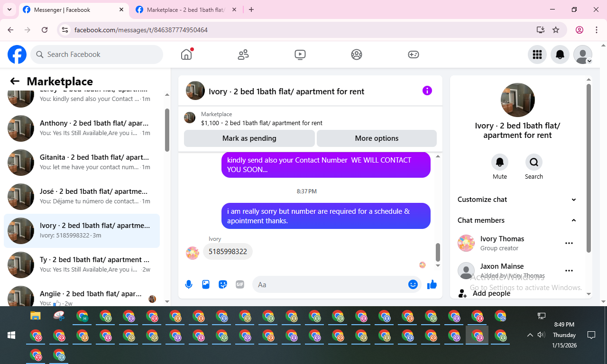This screenshot has width=607, height=364.
Task: Open the account profile picture menu
Action: tap(583, 55)
